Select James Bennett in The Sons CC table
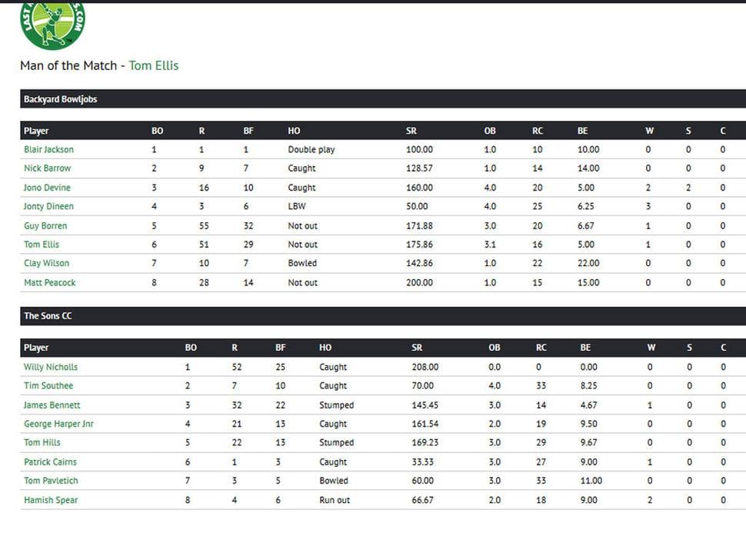 click(x=52, y=405)
